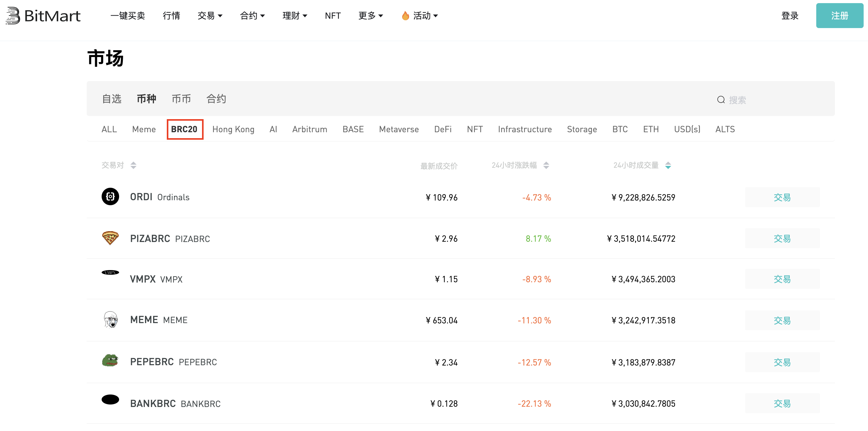This screenshot has height=431, width=868.
Task: Click 交易 button for ORDI
Action: coord(782,197)
